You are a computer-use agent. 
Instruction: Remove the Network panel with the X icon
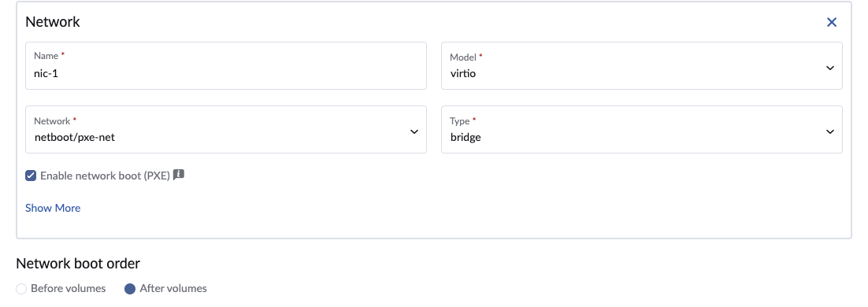point(832,22)
